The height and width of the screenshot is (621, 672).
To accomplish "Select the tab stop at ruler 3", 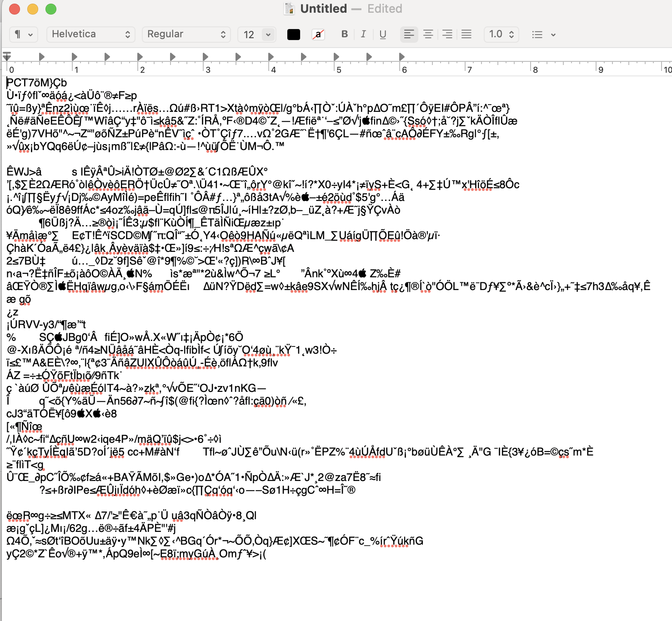I will tap(205, 57).
